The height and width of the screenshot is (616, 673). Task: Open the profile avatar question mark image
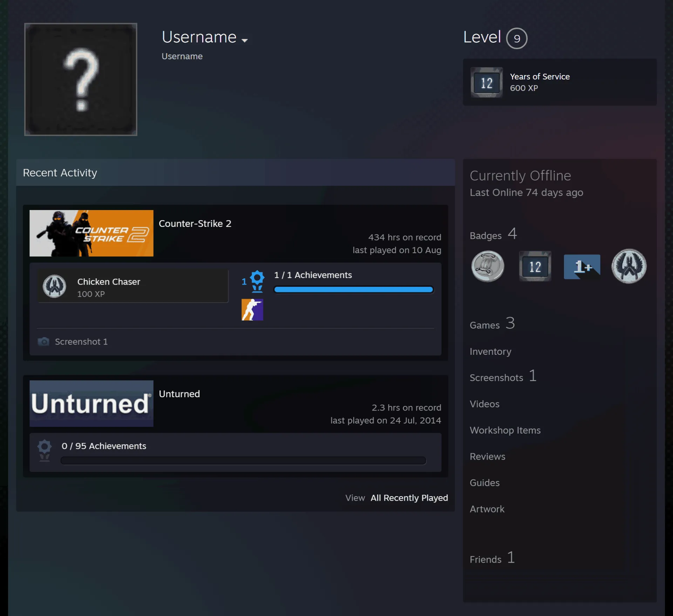pos(81,79)
